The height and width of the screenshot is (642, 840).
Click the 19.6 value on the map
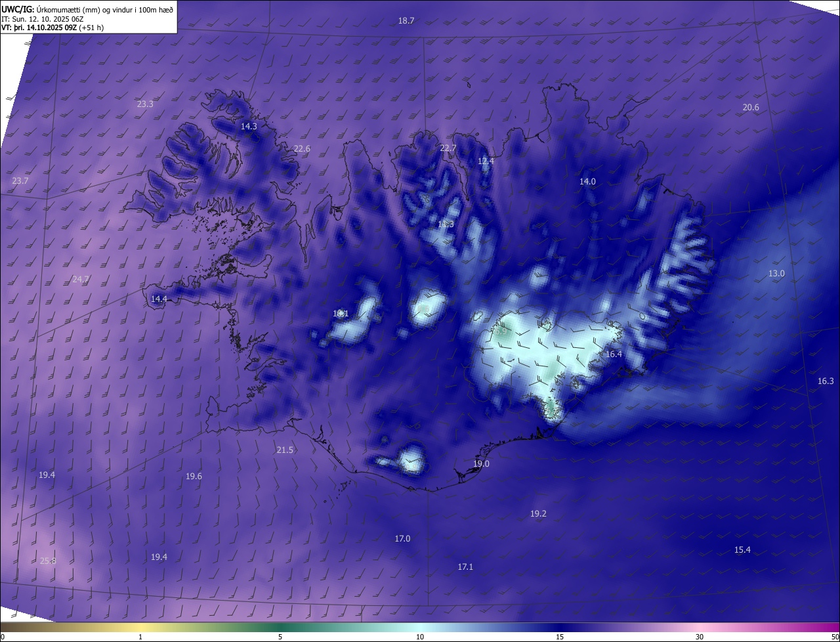tap(194, 476)
